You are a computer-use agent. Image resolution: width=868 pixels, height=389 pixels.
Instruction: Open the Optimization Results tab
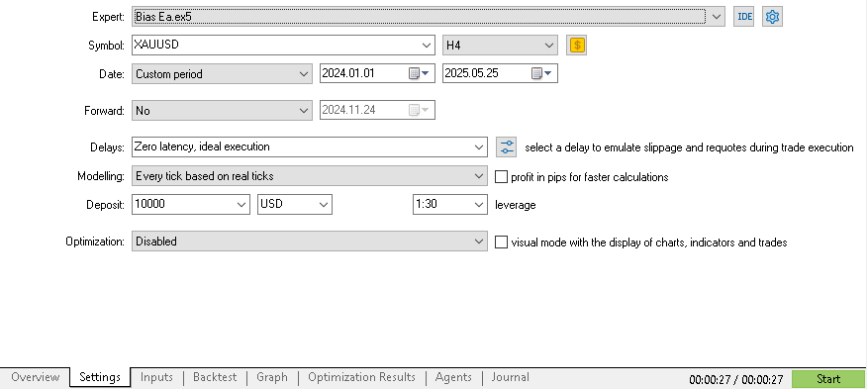click(x=361, y=377)
